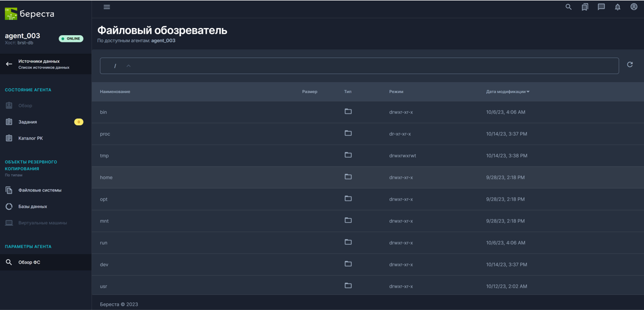Sort by Дата модификации column arrow
Image resolution: width=644 pixels, height=310 pixels.
coord(528,92)
